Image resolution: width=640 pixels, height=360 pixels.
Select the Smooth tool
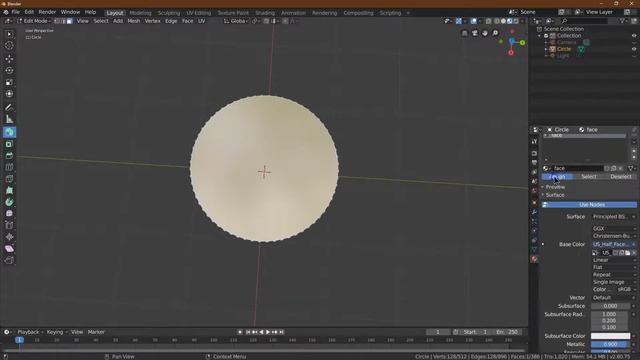coord(9,213)
